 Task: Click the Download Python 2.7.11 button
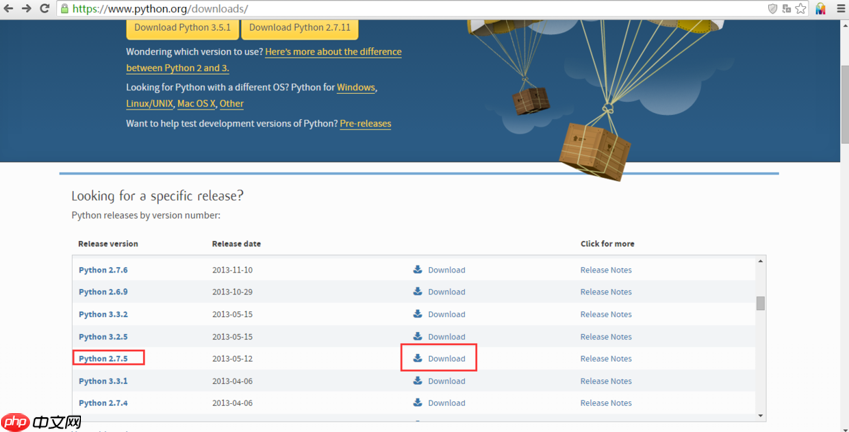[x=299, y=28]
